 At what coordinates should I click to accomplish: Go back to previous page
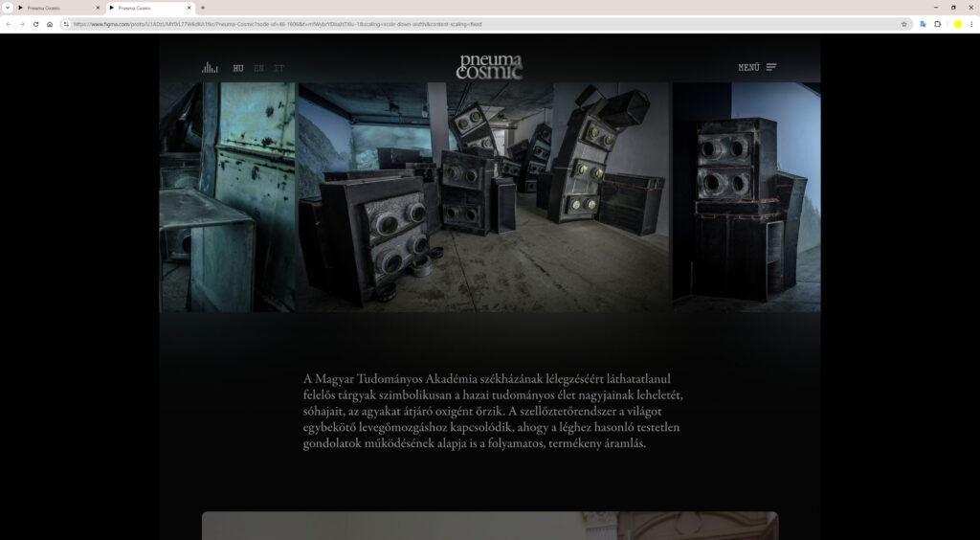tap(9, 24)
